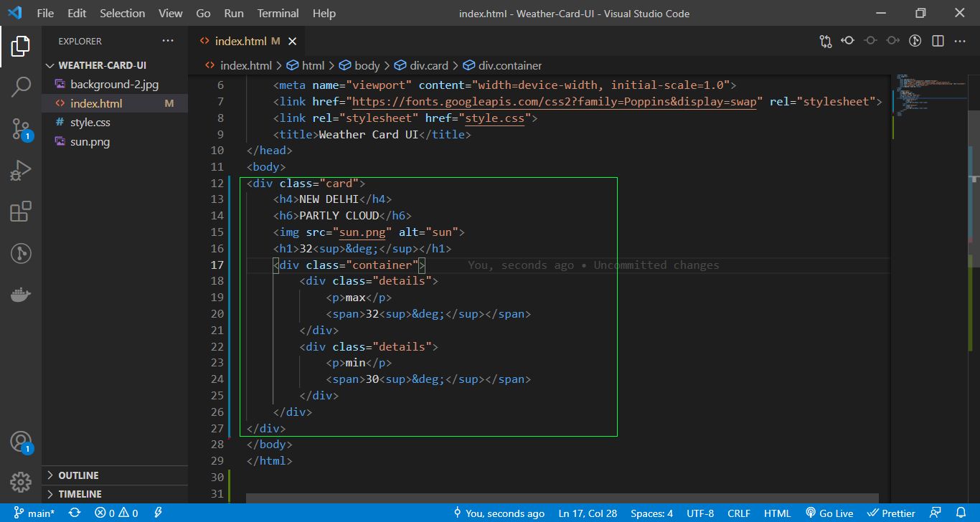Open the Selection menu
Viewport: 980px width, 522px height.
pos(122,14)
